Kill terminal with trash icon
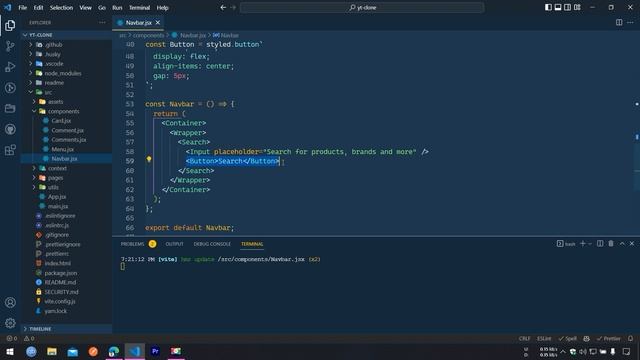Image resolution: width=640 pixels, height=360 pixels. coord(611,244)
